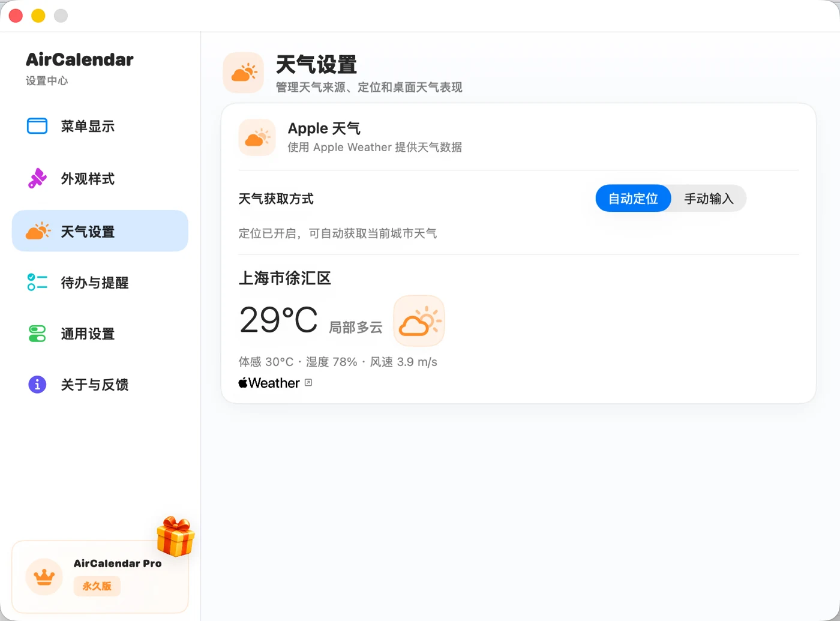Select 天气设置 in the sidebar
Viewport: 840px width, 621px height.
point(100,231)
